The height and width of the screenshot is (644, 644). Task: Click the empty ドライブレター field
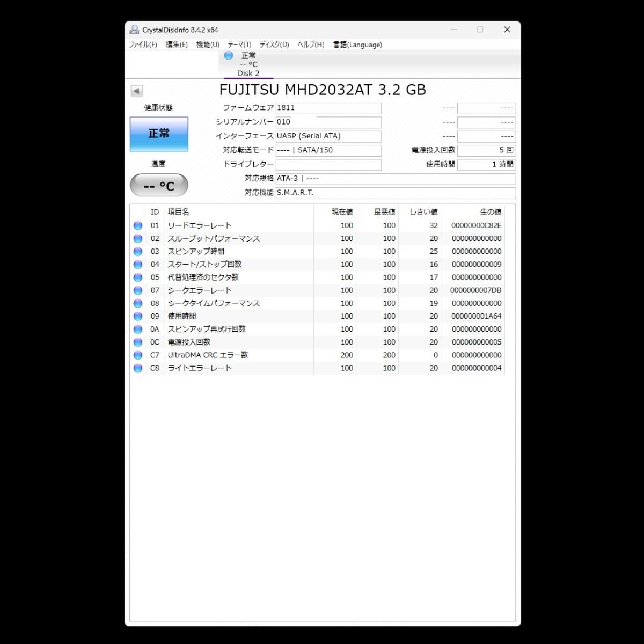[328, 165]
